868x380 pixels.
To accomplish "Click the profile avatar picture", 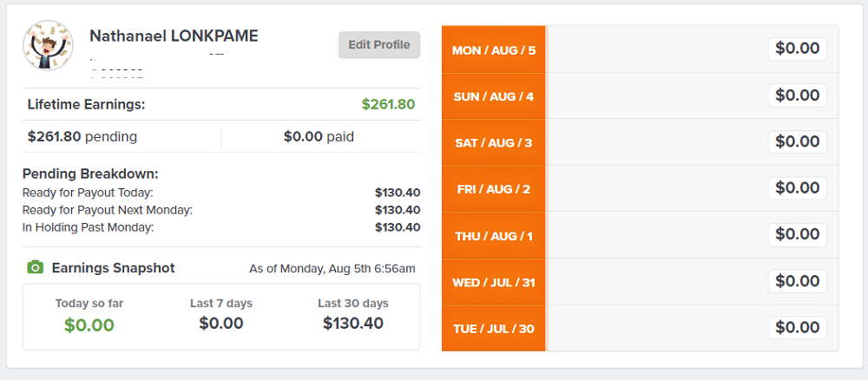I will pyautogui.click(x=48, y=45).
